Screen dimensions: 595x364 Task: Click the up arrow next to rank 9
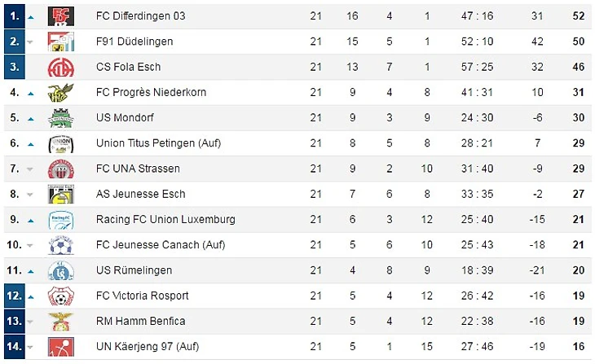click(x=31, y=221)
